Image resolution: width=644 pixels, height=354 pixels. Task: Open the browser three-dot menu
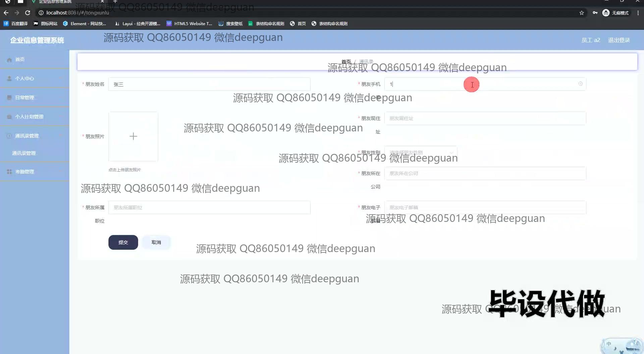pos(638,13)
